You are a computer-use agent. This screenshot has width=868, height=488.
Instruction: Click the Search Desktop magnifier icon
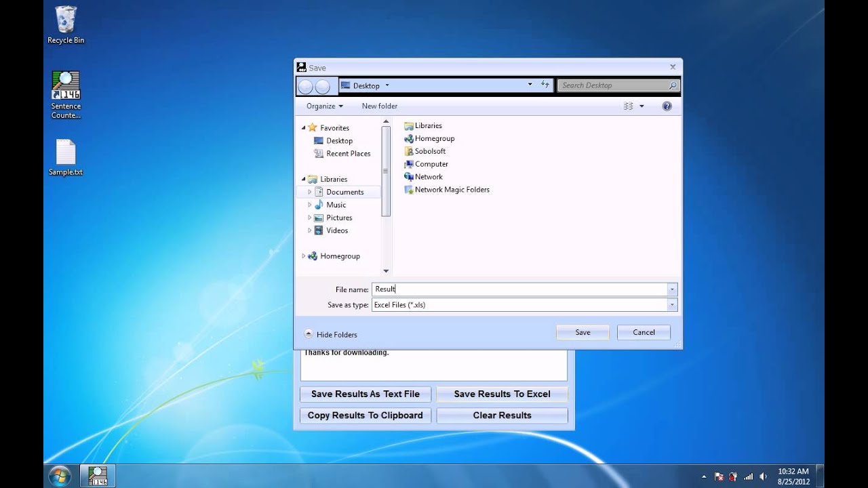[x=671, y=85]
